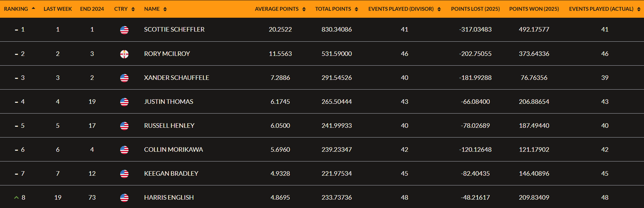Click Rory McIlroy's Northern Ireland flag icon
Viewport: 644px width, 208px height.
click(124, 54)
